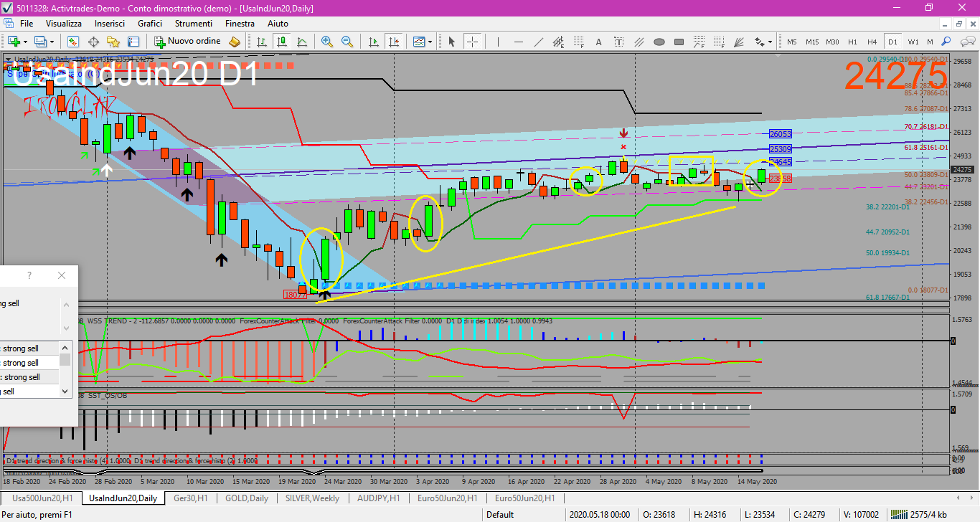Open the Inserisci menu
980x522 pixels.
click(x=110, y=24)
